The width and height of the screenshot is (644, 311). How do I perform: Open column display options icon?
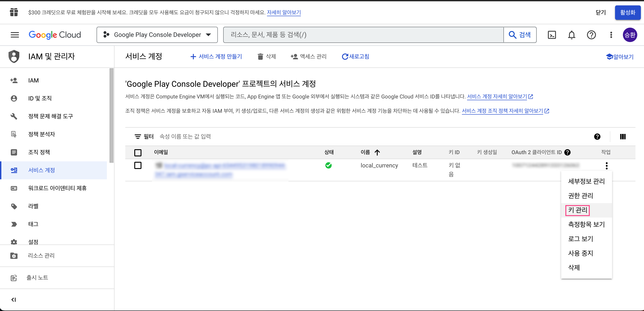click(622, 137)
